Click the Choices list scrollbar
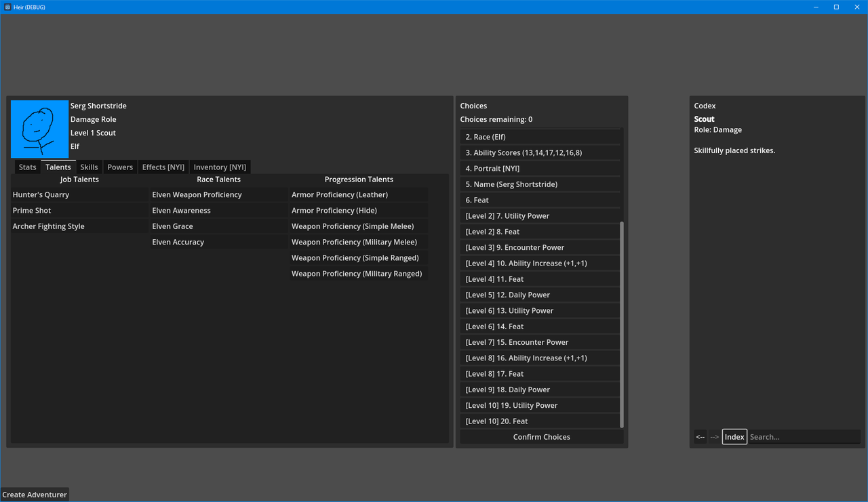 click(x=622, y=324)
